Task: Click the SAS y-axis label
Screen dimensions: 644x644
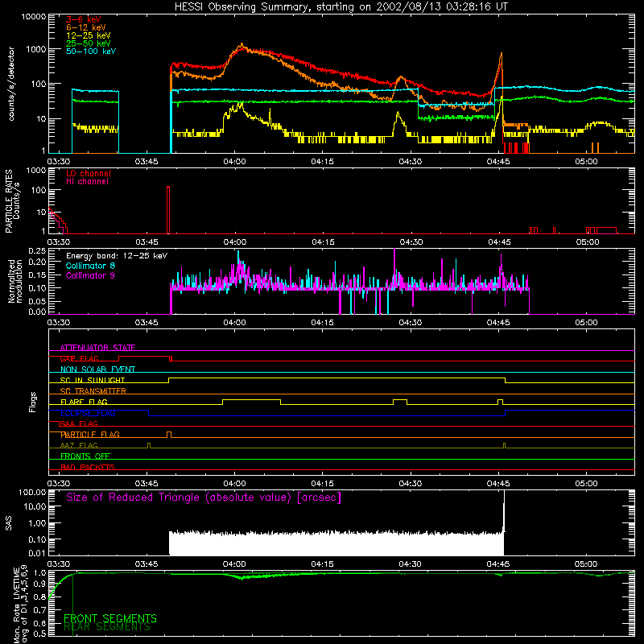Action: pyautogui.click(x=8, y=523)
